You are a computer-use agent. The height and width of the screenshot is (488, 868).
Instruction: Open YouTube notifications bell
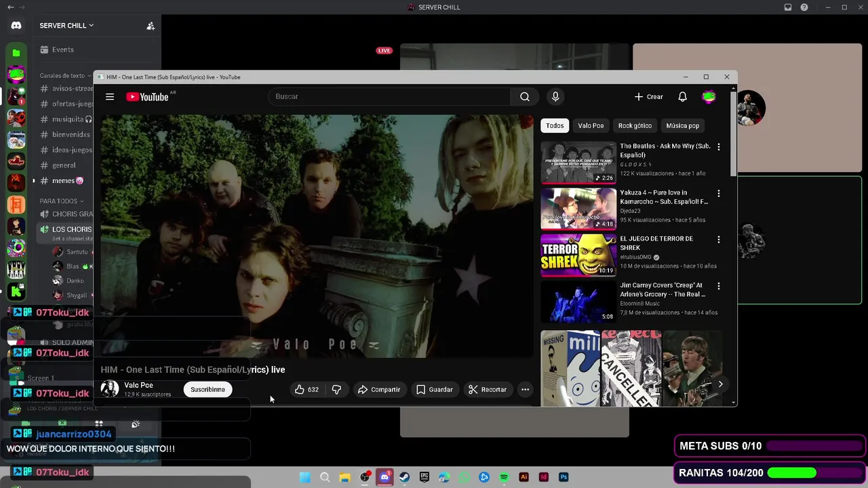point(683,97)
